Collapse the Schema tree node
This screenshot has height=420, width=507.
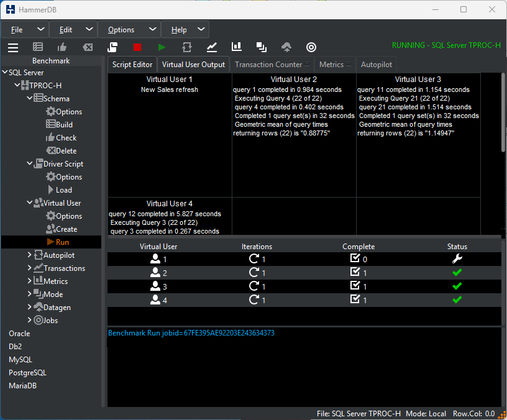point(29,98)
